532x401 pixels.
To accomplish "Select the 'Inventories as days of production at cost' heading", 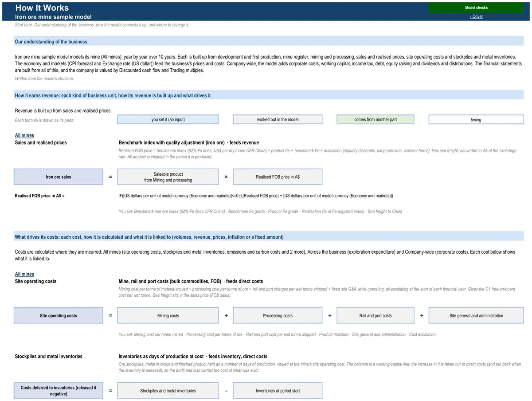I will pos(193,356).
